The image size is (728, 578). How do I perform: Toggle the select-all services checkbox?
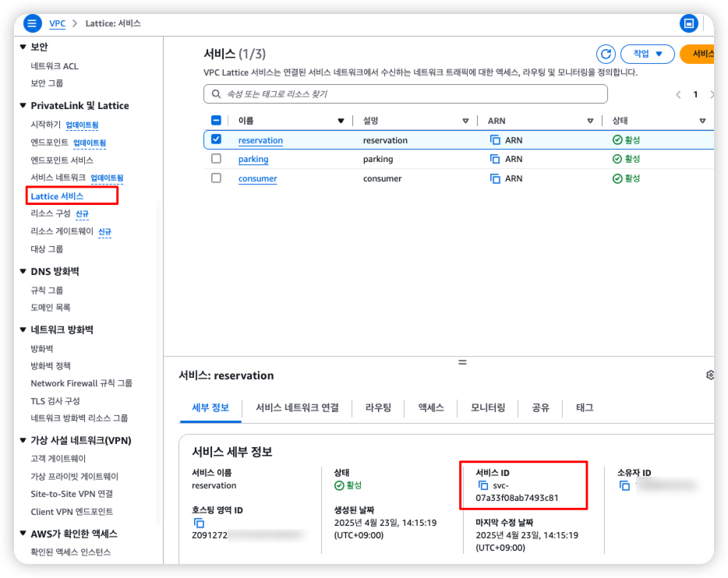click(217, 121)
